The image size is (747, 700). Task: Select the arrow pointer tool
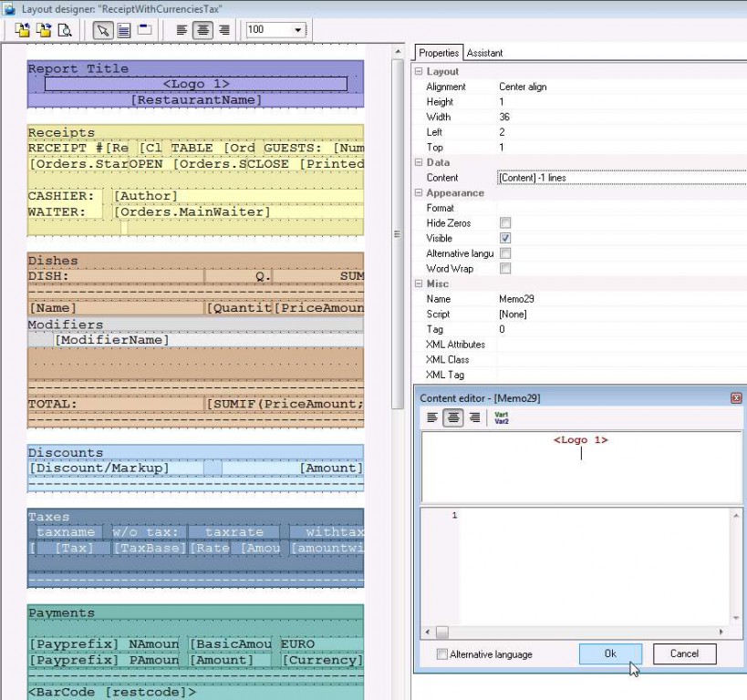(102, 30)
